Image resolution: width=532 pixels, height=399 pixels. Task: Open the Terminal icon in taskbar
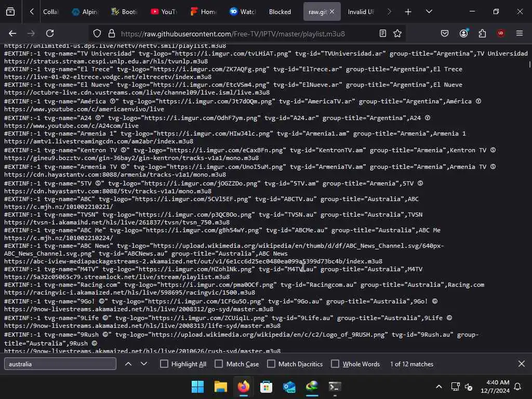[335, 387]
